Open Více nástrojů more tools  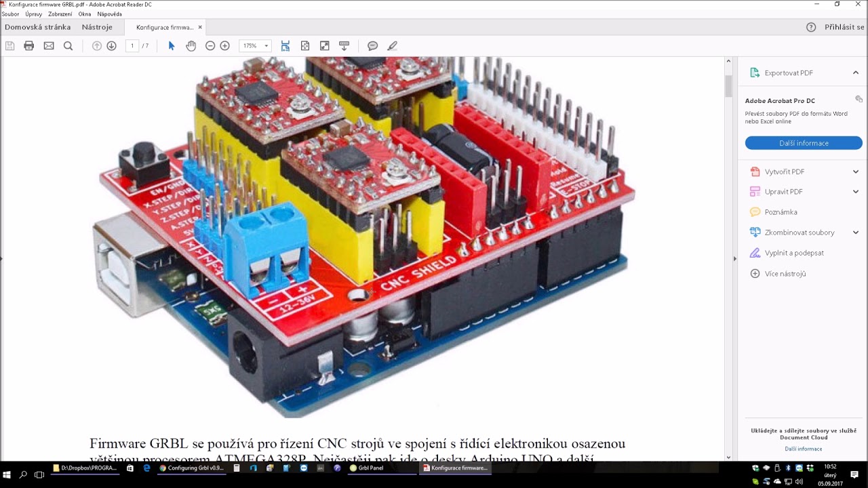click(x=785, y=274)
